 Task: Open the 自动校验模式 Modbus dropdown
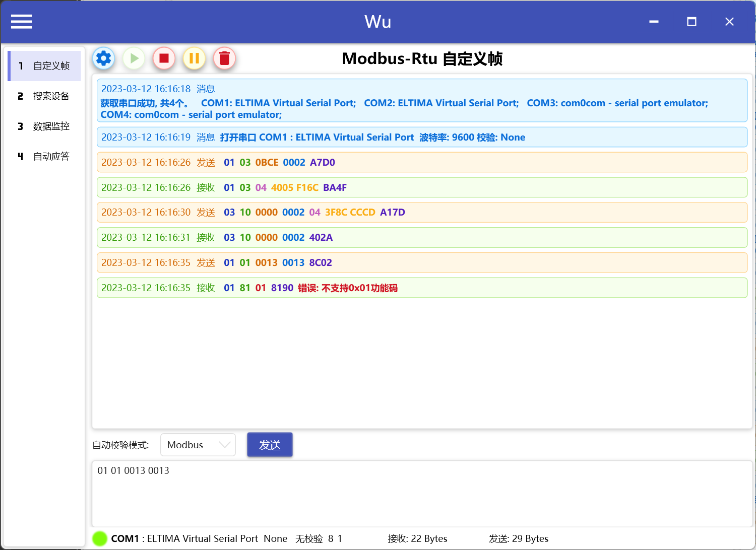pos(198,444)
